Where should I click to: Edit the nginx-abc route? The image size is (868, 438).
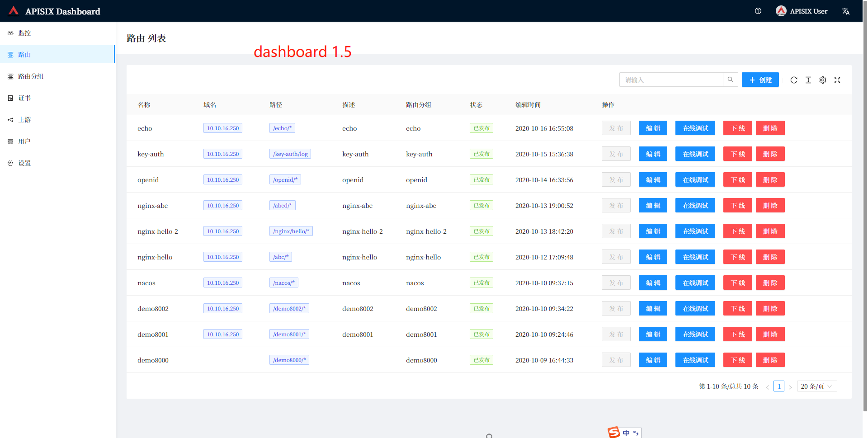point(653,205)
